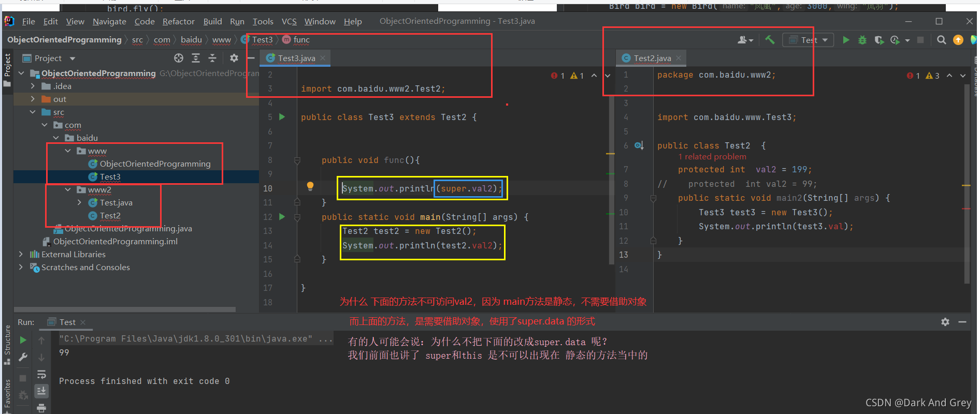The width and height of the screenshot is (980, 414).
Task: Expand the Test.java node
Action: (x=79, y=202)
